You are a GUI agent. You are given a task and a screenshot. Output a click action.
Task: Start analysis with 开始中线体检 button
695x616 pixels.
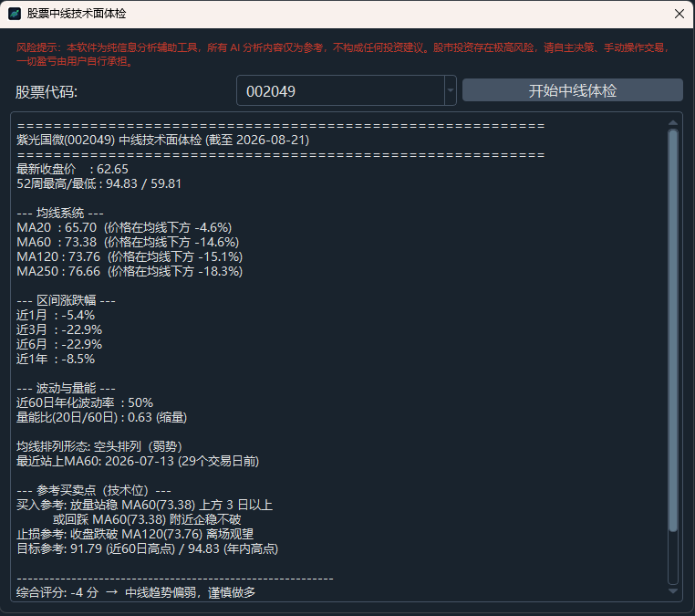[572, 90]
